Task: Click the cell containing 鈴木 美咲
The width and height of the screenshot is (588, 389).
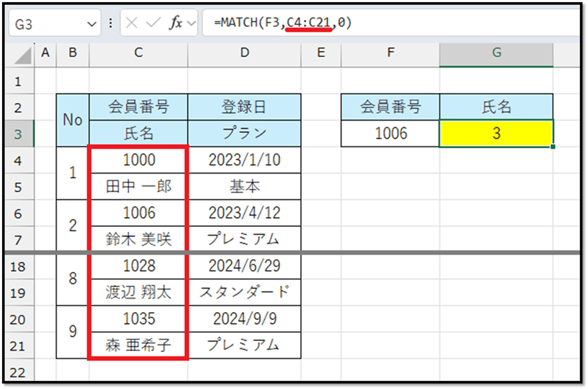Action: (x=138, y=240)
